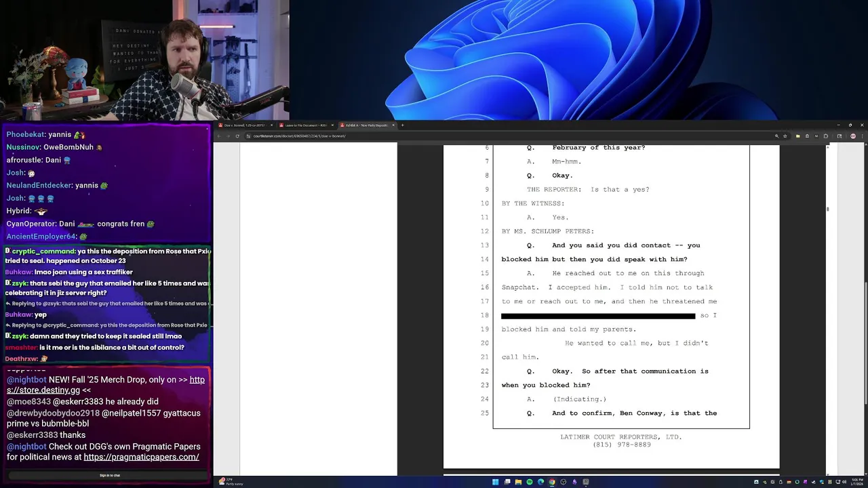
Task: Close the 'Doe v. Bonnell' tab
Action: (x=271, y=125)
